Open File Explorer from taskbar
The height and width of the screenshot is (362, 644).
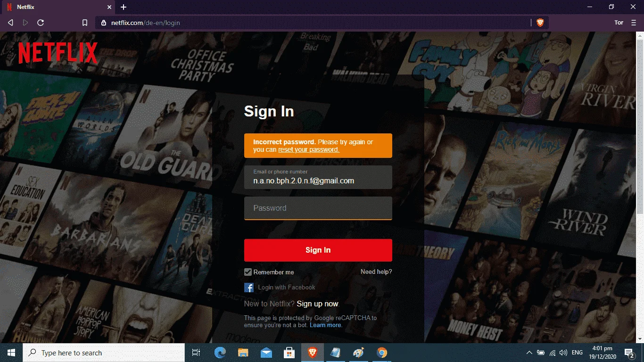pyautogui.click(x=243, y=353)
